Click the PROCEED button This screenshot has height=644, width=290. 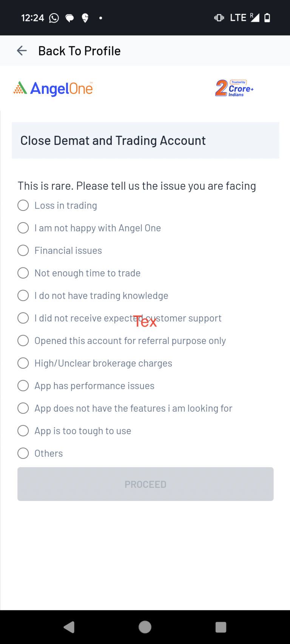tap(145, 484)
